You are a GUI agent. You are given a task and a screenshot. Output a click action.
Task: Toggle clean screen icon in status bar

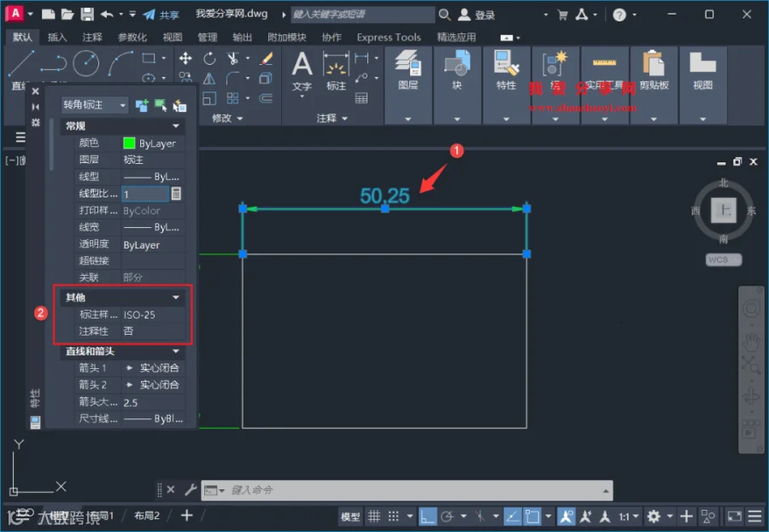point(734,517)
